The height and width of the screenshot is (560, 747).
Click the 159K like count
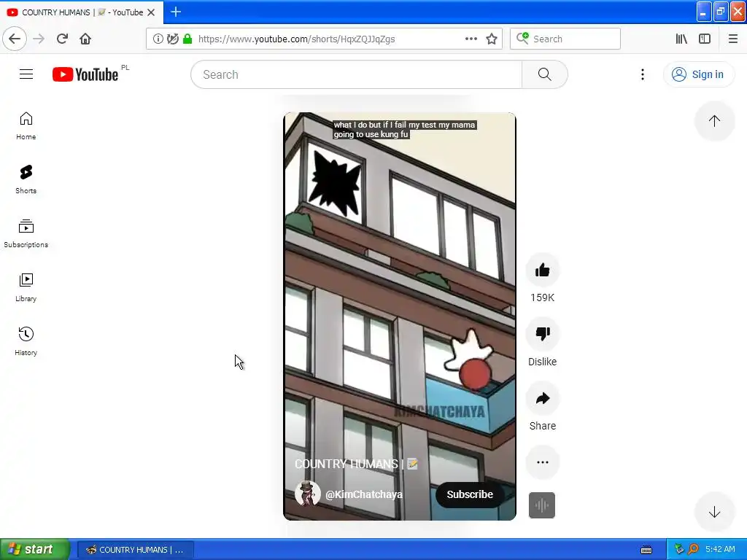tap(542, 297)
